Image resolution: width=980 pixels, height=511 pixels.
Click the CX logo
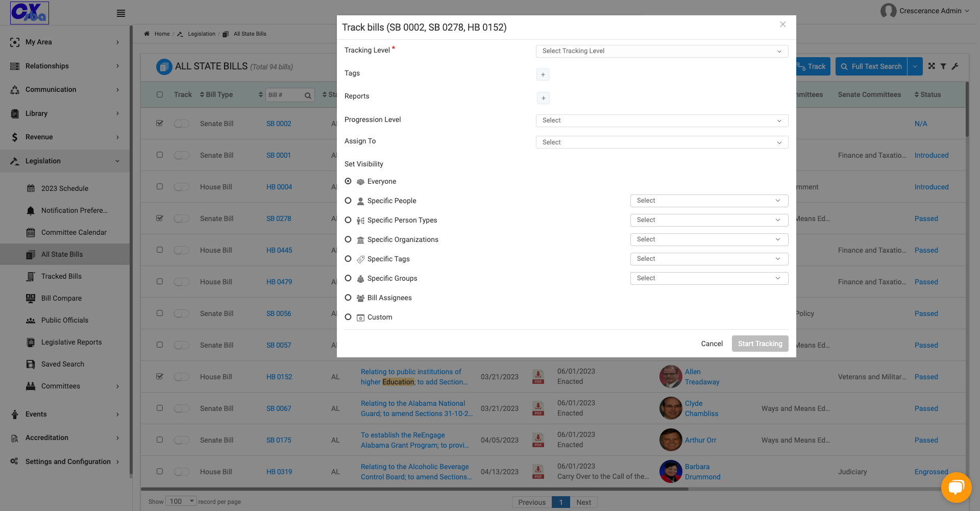(x=30, y=13)
